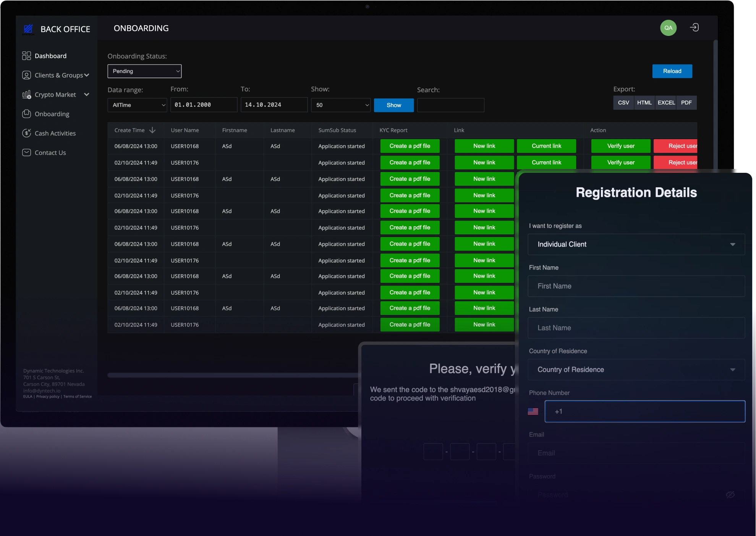This screenshot has width=756, height=536.
Task: Click the First Name input field
Action: click(636, 286)
